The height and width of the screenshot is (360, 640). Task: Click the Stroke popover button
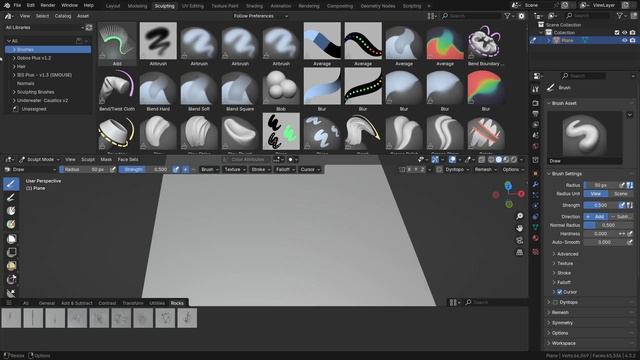pos(260,169)
